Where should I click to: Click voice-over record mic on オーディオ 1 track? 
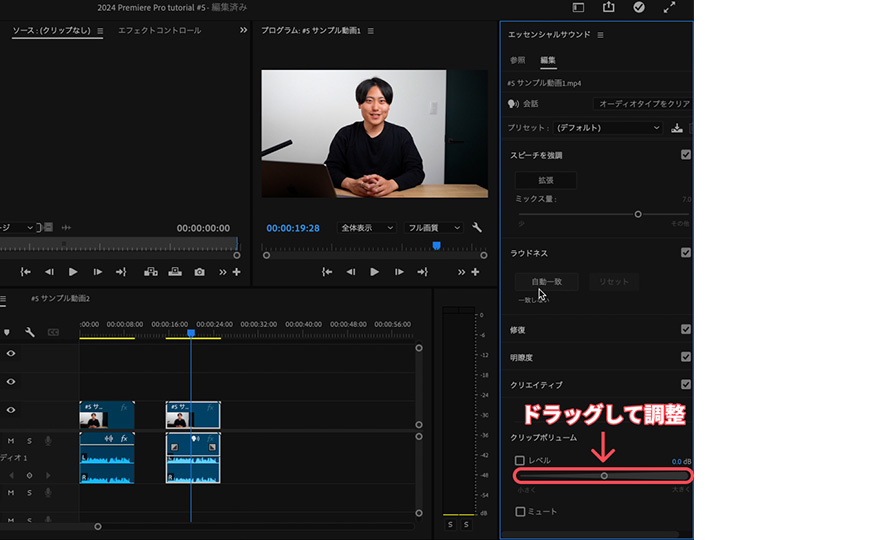(x=48, y=441)
